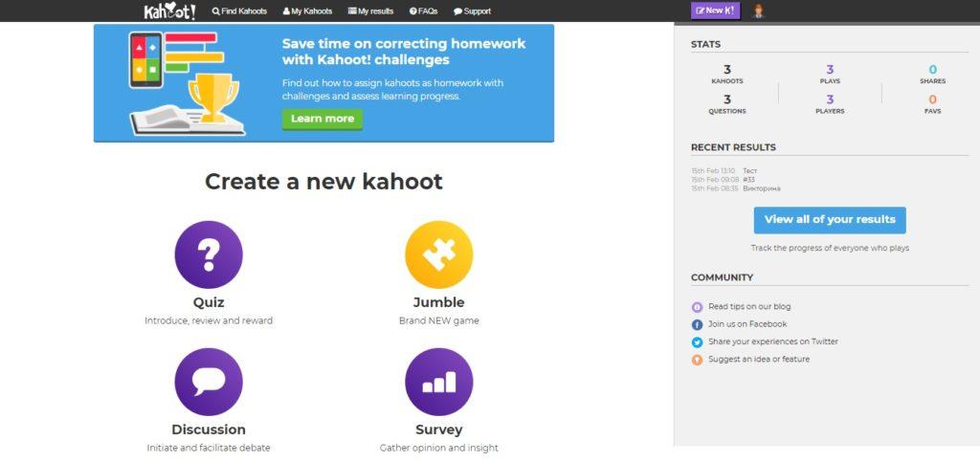Click the Kahoots count in Stats
The width and height of the screenshot is (980, 462).
[727, 70]
